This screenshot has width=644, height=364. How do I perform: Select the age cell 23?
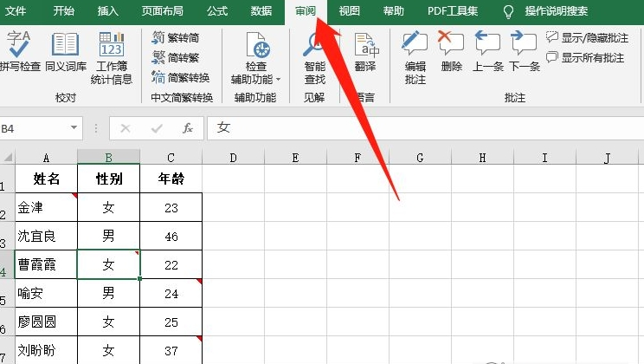[x=171, y=207]
